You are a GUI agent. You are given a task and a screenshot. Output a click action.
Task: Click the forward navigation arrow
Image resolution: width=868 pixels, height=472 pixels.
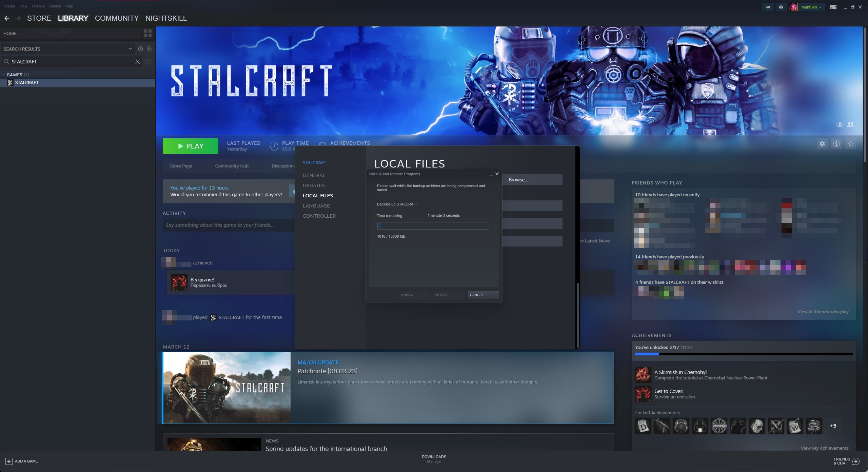pos(18,18)
